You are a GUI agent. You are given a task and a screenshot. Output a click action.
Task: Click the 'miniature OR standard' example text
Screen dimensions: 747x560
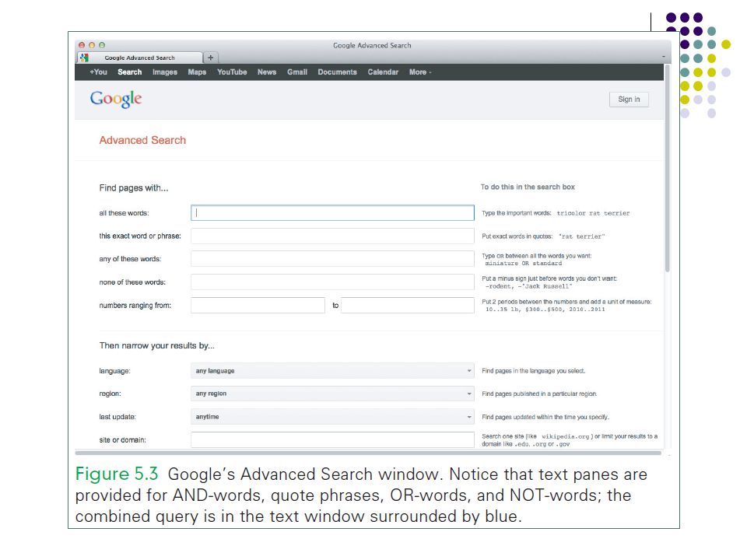[524, 264]
